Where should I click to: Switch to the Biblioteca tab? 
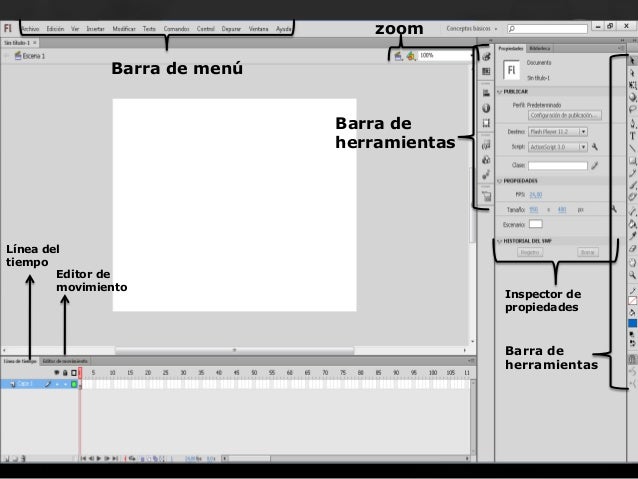coord(540,48)
